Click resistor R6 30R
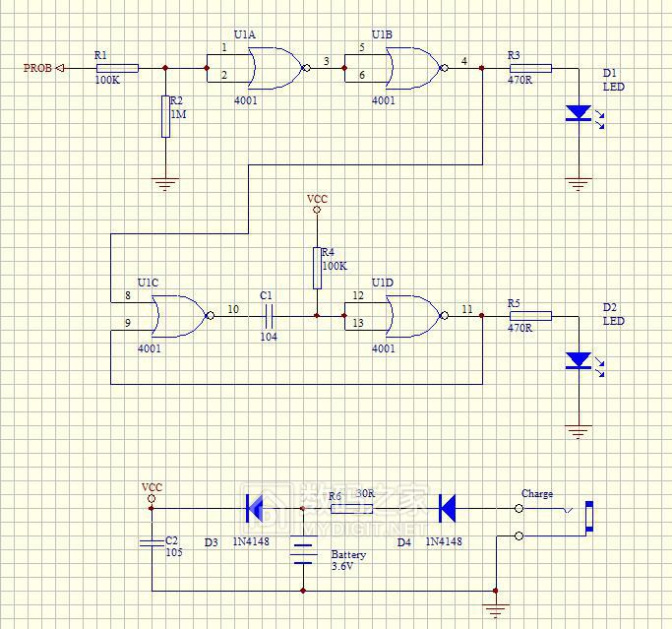This screenshot has width=672, height=629. tap(350, 509)
